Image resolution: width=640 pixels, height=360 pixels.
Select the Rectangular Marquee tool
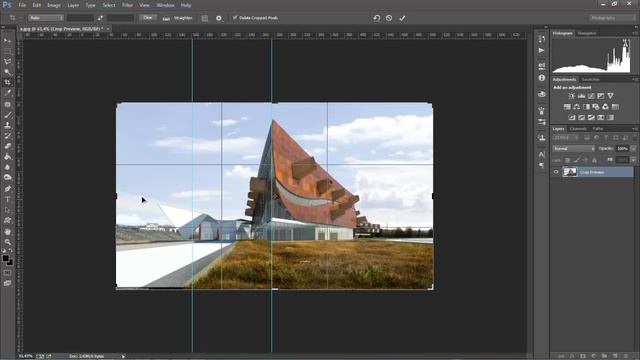pos(7,51)
